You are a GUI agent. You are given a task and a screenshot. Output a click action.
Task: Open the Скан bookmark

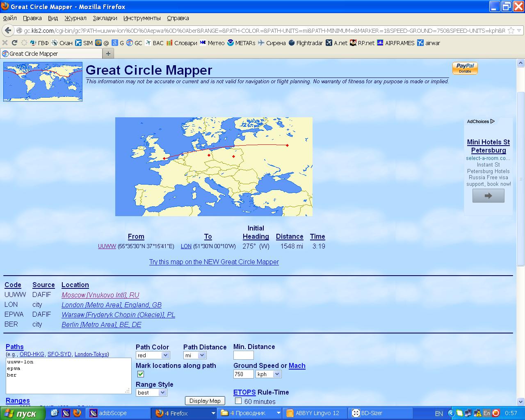pos(62,43)
